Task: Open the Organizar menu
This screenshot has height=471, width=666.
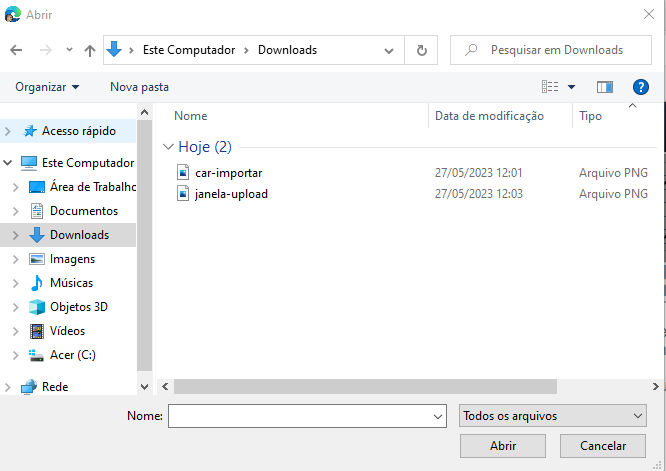Action: [46, 87]
